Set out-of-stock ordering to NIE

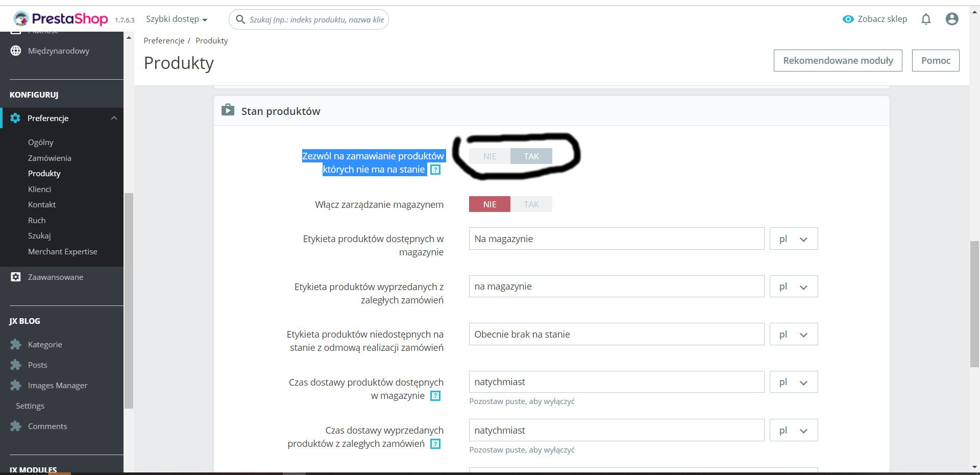(489, 156)
